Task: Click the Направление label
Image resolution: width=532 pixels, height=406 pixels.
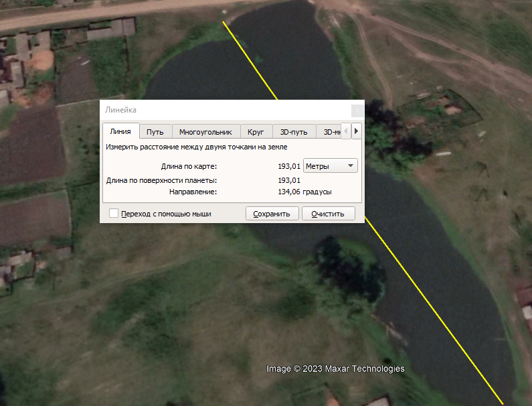Action: pyautogui.click(x=193, y=192)
